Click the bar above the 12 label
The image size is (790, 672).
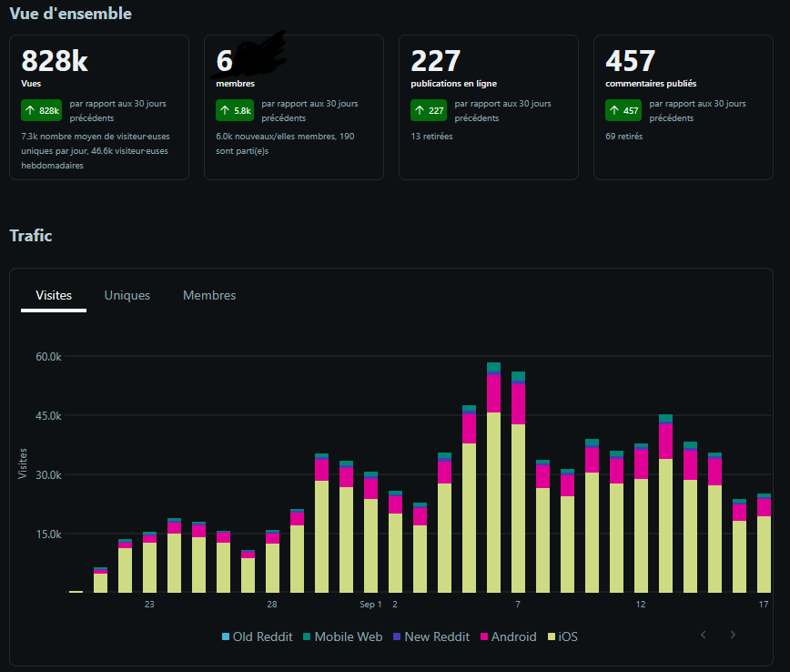[x=642, y=518]
